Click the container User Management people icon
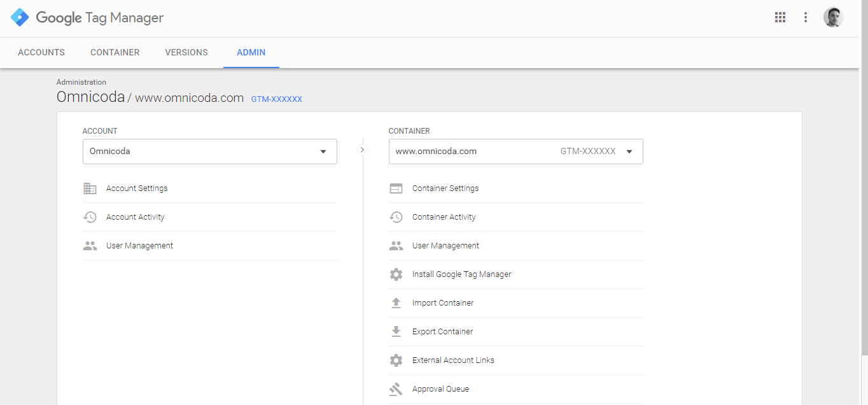 396,246
